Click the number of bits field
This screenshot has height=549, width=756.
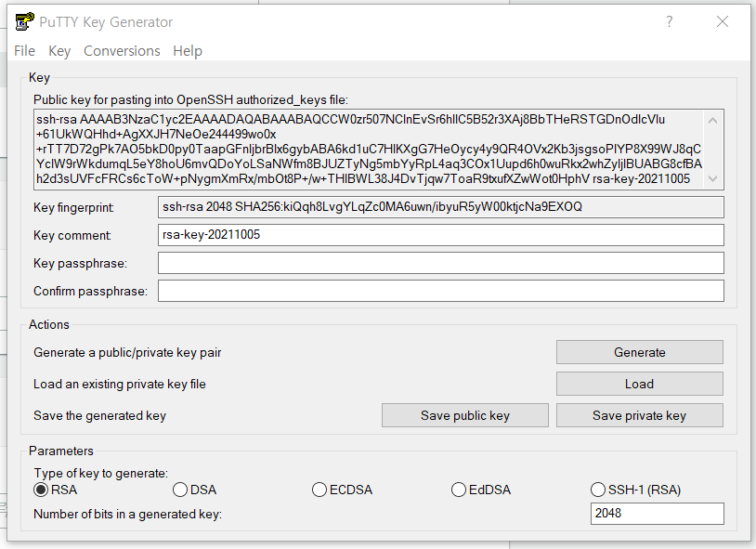pos(658,514)
